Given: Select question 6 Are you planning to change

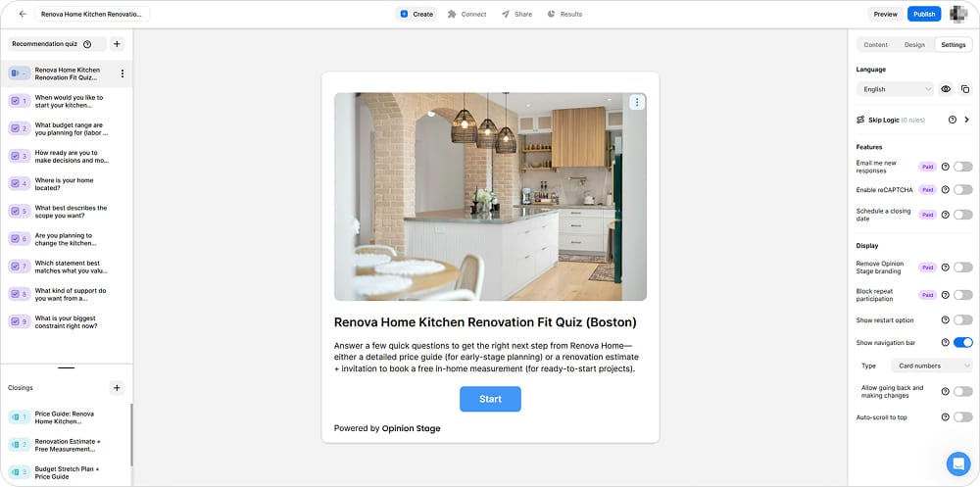Looking at the screenshot, I should coord(67,239).
